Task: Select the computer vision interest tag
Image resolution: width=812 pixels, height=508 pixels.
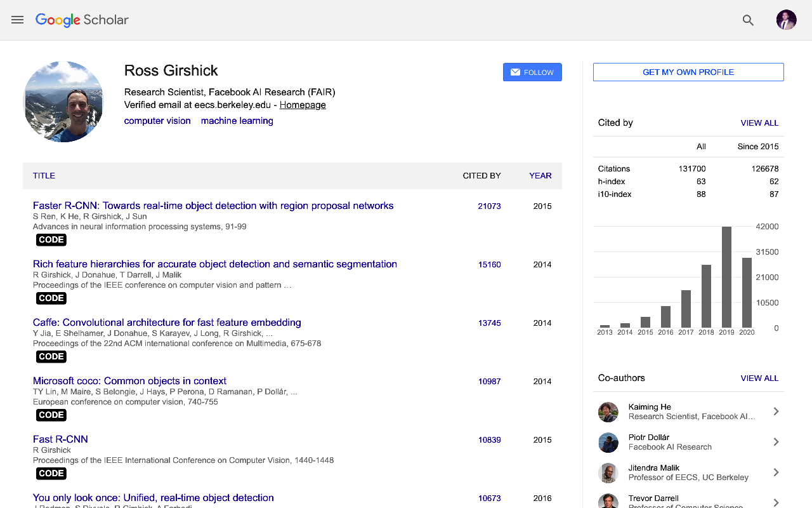Action: (157, 121)
